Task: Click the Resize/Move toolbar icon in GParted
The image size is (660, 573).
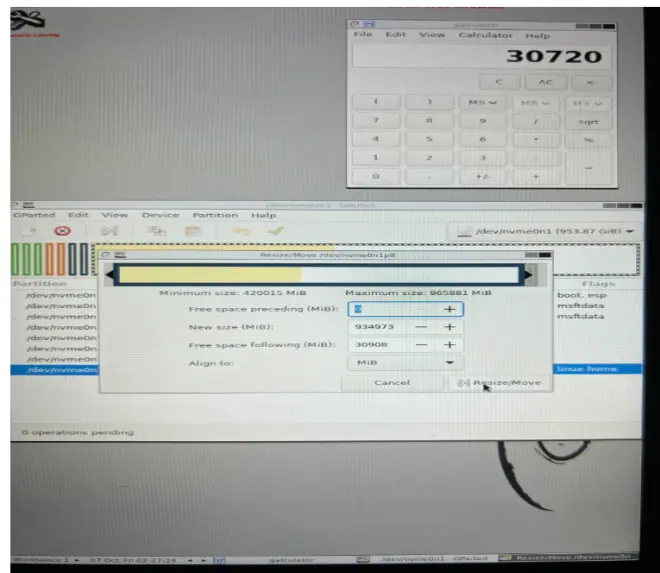Action: click(x=109, y=231)
